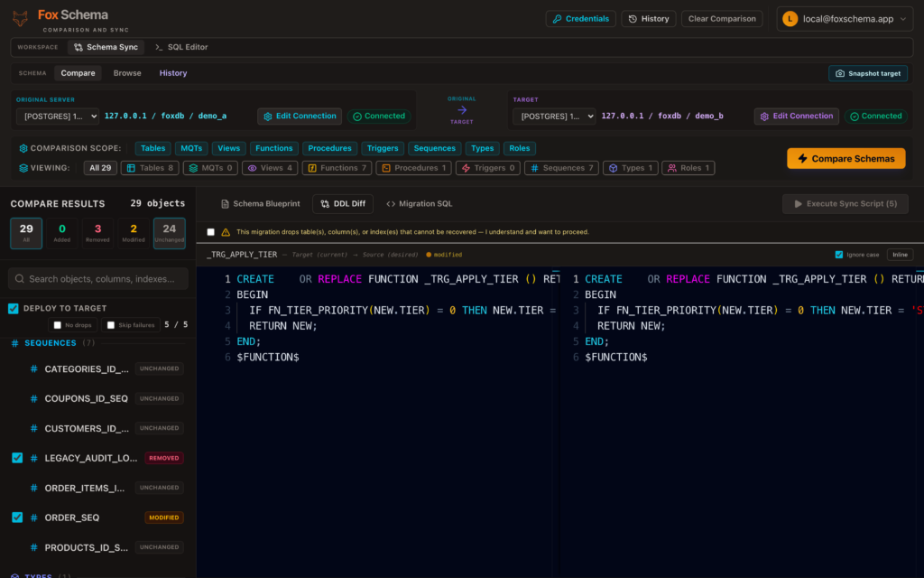This screenshot has width=924, height=578.
Task: Open the target POSTGRES connection dropdown
Action: point(554,117)
